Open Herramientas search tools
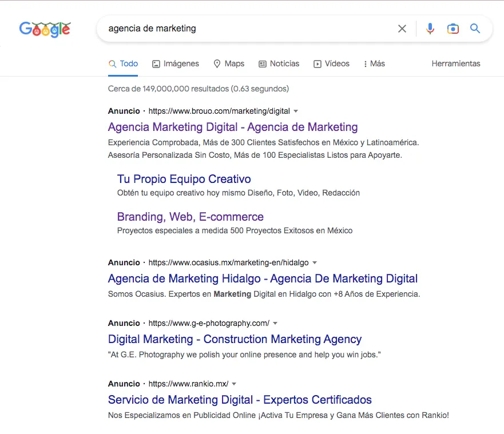The width and height of the screenshot is (504, 434). click(x=456, y=63)
